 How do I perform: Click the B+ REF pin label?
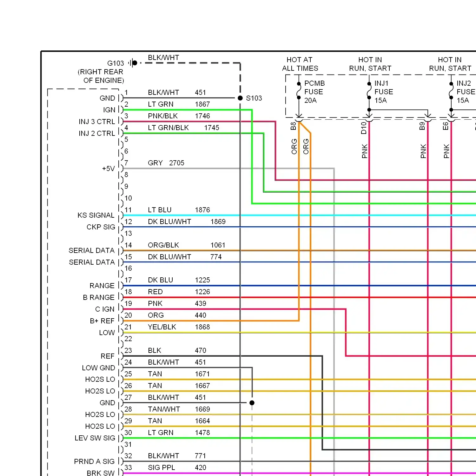point(102,321)
